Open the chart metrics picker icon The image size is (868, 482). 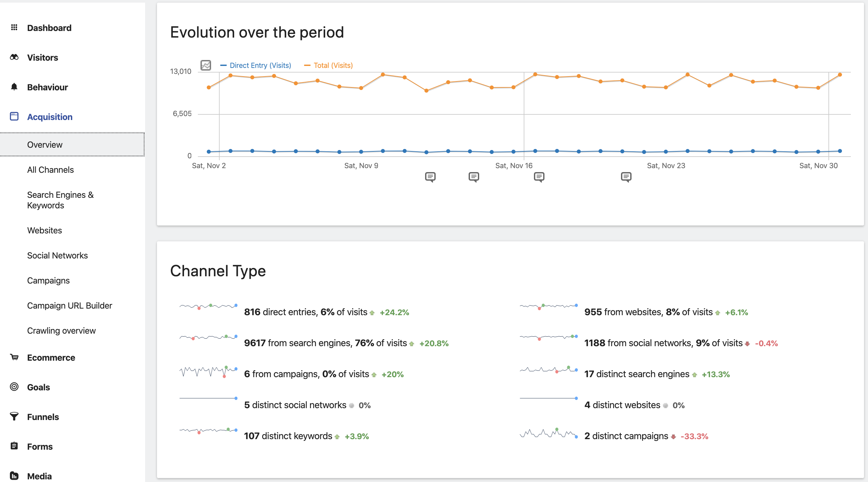[x=205, y=65]
